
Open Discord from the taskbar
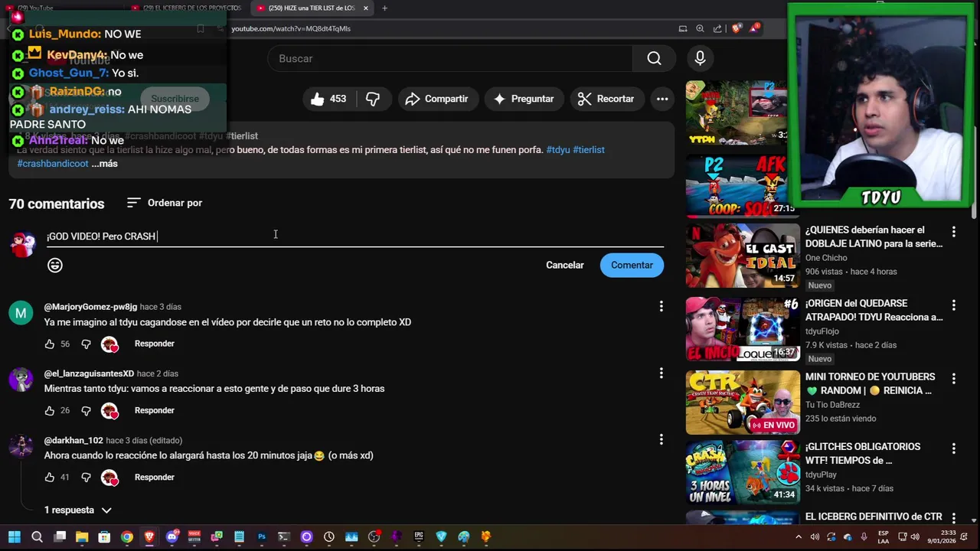pos(172,536)
